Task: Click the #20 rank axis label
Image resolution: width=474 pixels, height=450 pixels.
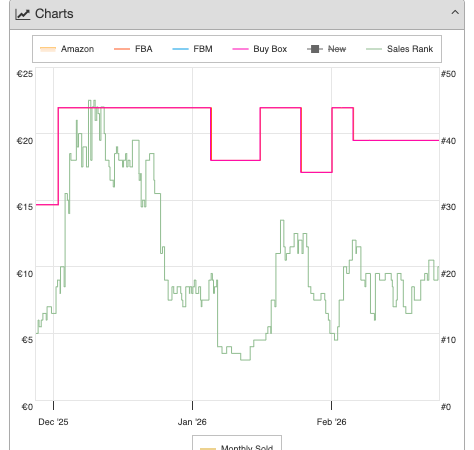Action: [x=448, y=274]
